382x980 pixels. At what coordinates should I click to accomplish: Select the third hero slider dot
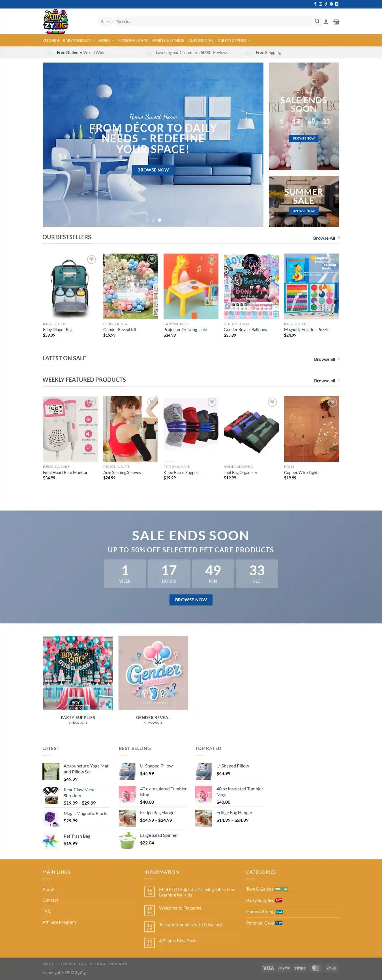click(159, 220)
